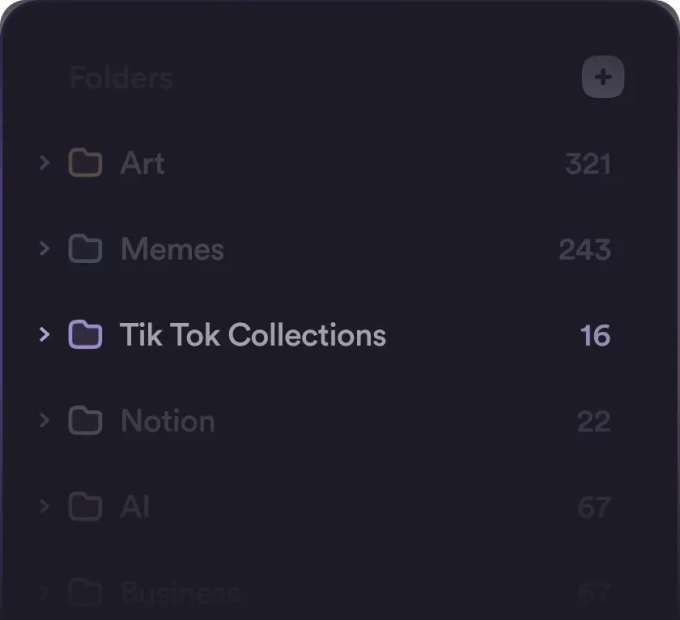Click the faded Business folder icon
This screenshot has width=680, height=620.
[x=85, y=592]
